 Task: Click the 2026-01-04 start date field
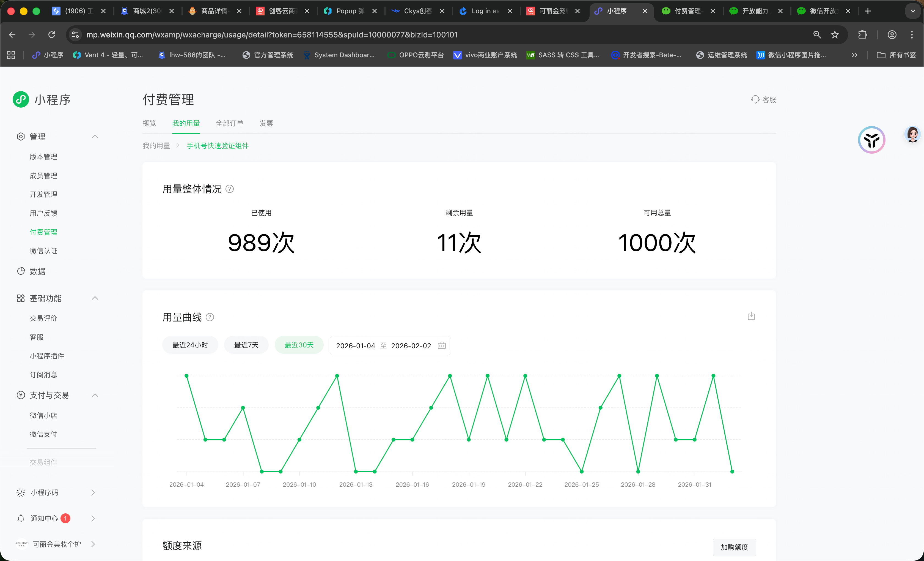click(355, 346)
